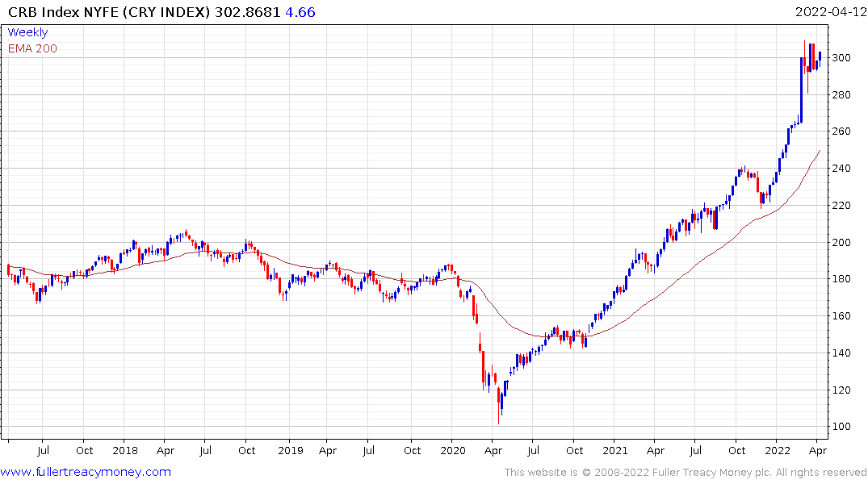Click the blue change value 4.66
The image size is (868, 484).
pyautogui.click(x=300, y=12)
